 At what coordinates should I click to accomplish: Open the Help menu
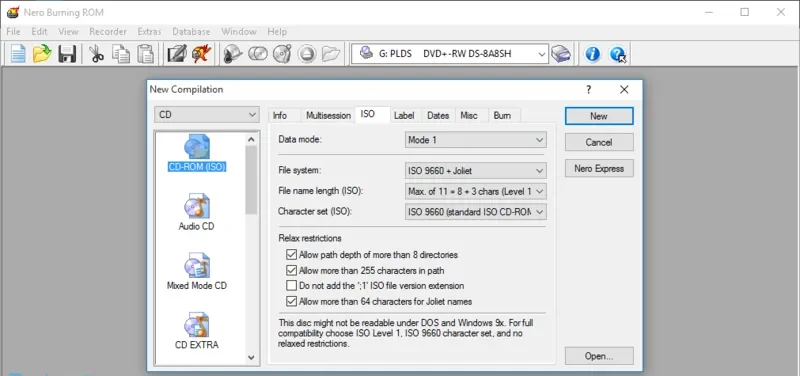pos(277,32)
